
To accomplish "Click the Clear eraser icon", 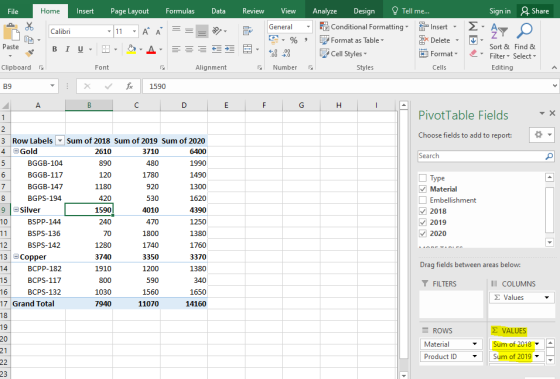I will click(473, 53).
